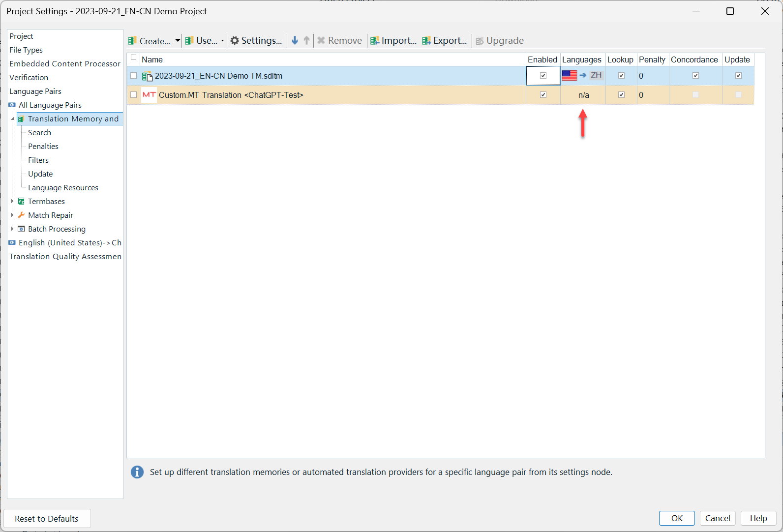Open the Create dropdown arrow

(x=178, y=41)
